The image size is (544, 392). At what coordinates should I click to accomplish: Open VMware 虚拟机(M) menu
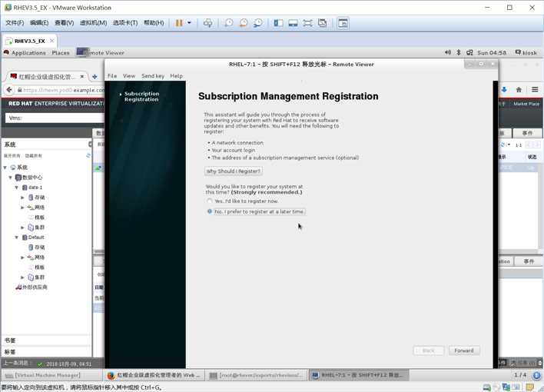[x=93, y=23]
